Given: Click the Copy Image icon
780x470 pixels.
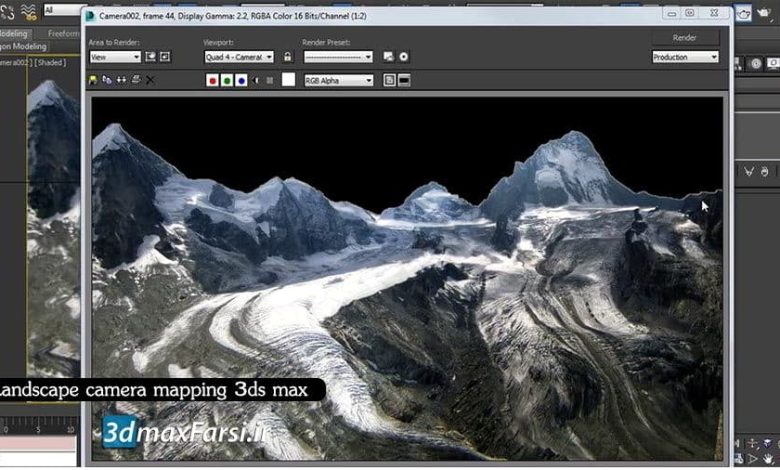Looking at the screenshot, I should 107,80.
